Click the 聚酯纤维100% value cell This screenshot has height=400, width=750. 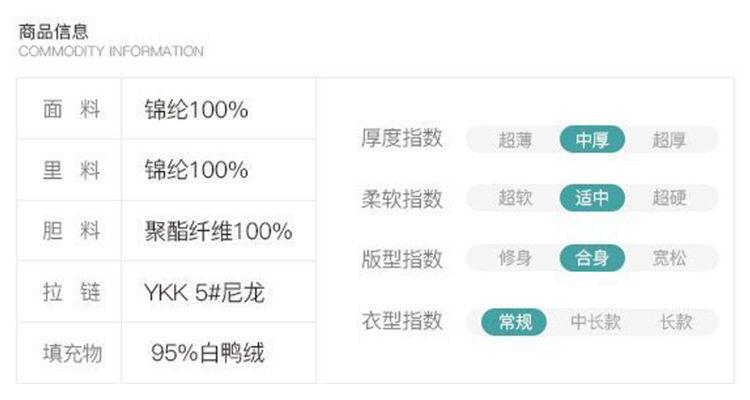[x=218, y=232]
